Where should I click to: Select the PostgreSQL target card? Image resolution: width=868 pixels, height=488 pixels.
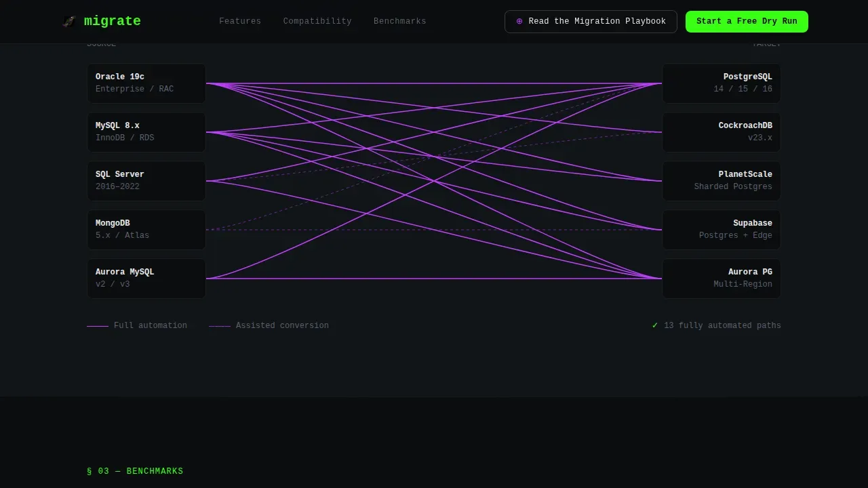(x=722, y=83)
